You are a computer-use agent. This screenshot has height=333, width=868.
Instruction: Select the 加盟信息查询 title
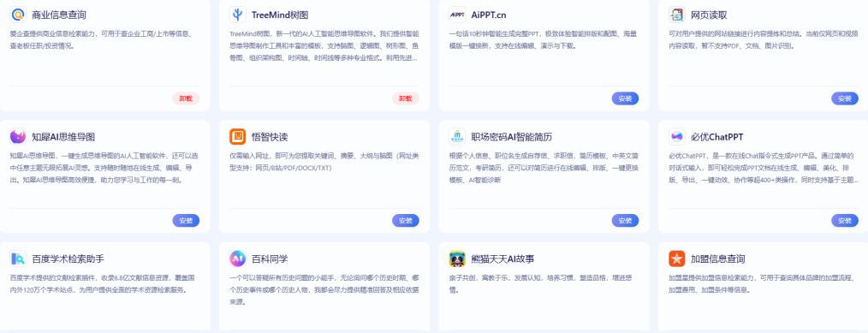point(718,259)
